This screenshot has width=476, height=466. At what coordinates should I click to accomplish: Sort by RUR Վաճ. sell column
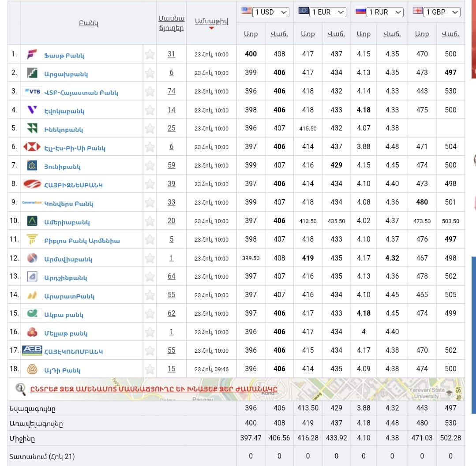(392, 34)
